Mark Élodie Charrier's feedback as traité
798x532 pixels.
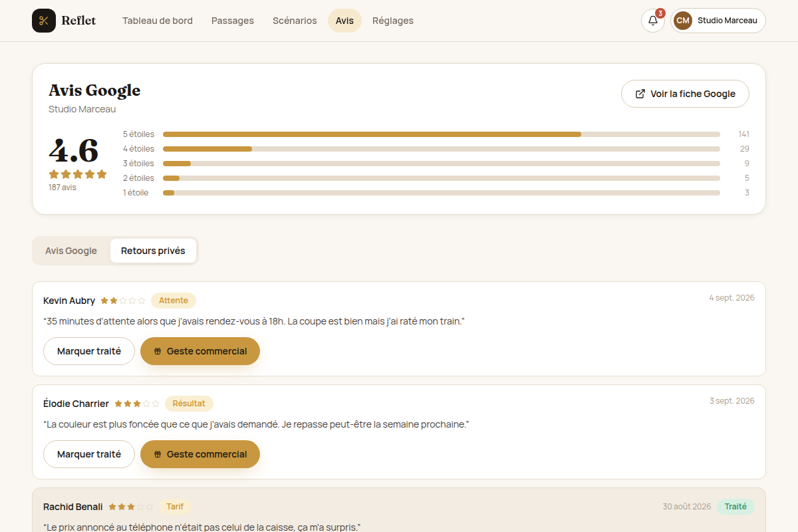click(x=89, y=454)
